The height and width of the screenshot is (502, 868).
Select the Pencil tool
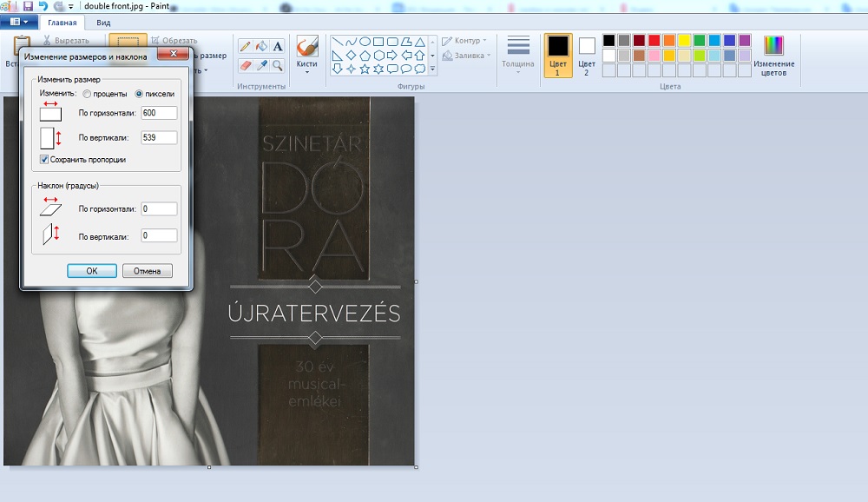click(x=246, y=47)
